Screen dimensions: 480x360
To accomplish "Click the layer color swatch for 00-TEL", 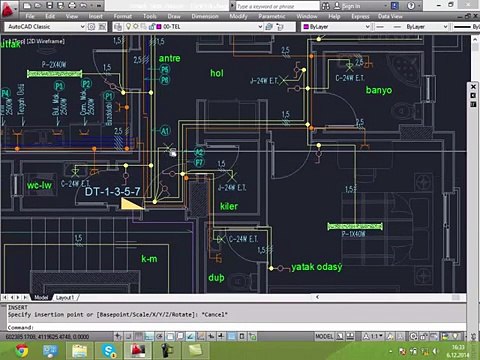I will pyautogui.click(x=159, y=27).
